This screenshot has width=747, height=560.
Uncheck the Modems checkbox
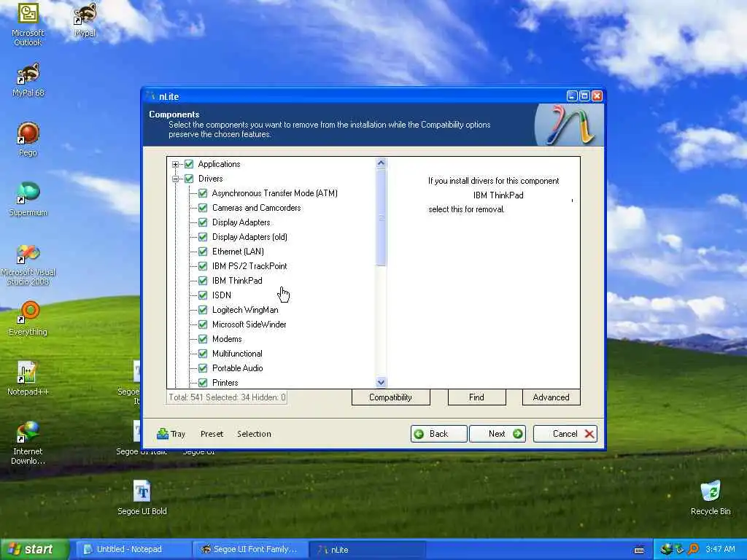(203, 339)
